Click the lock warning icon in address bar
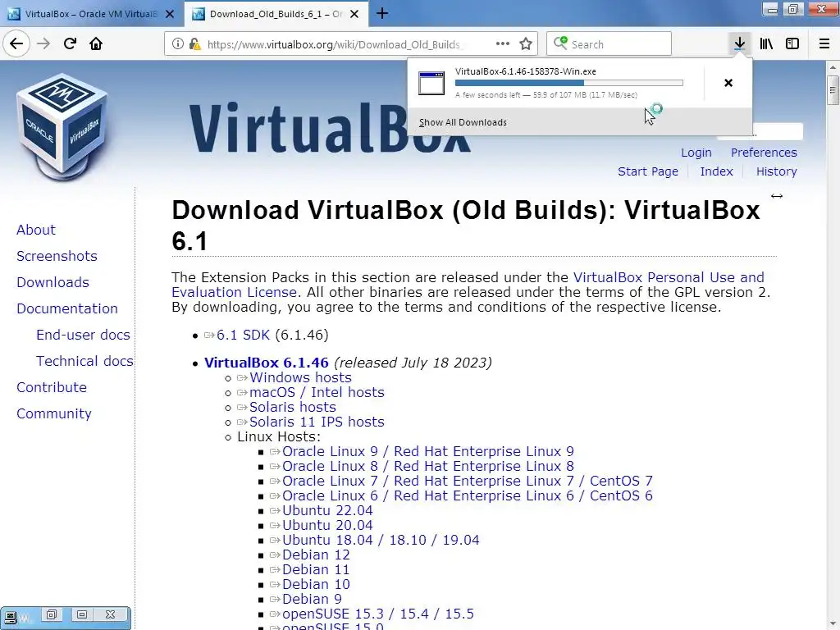The width and height of the screenshot is (840, 630). click(x=195, y=44)
